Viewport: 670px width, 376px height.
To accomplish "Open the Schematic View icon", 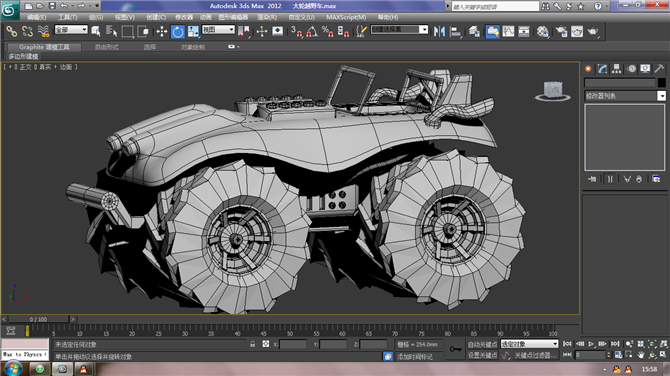I will tap(524, 31).
